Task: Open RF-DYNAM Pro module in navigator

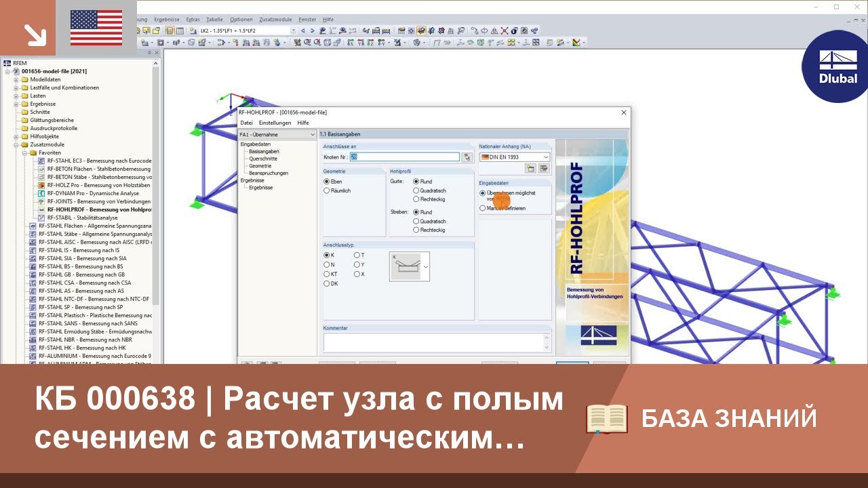Action: (41, 193)
